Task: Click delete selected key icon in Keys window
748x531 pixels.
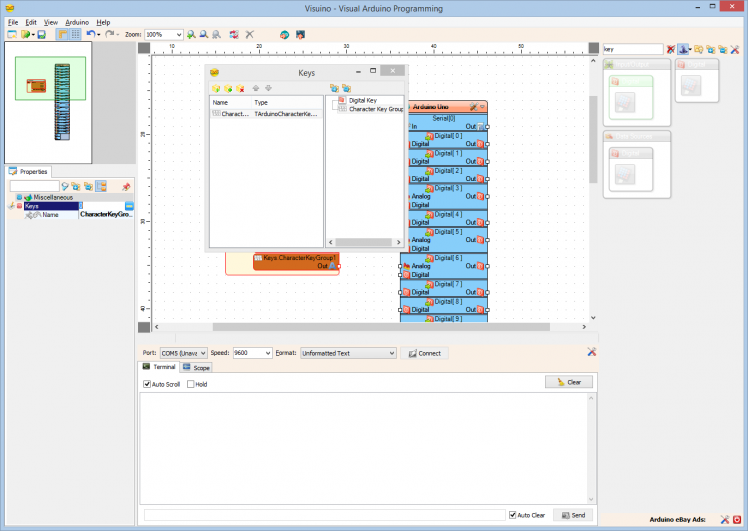Action: coord(240,88)
